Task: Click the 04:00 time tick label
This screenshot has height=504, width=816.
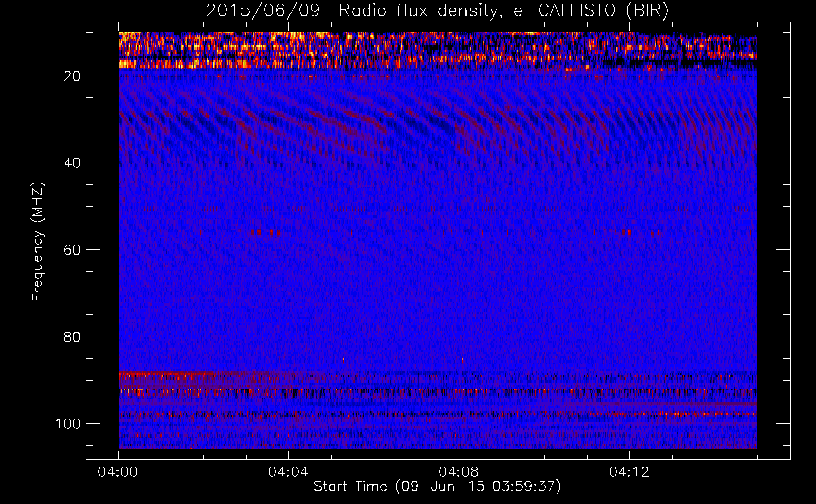Action: point(118,472)
